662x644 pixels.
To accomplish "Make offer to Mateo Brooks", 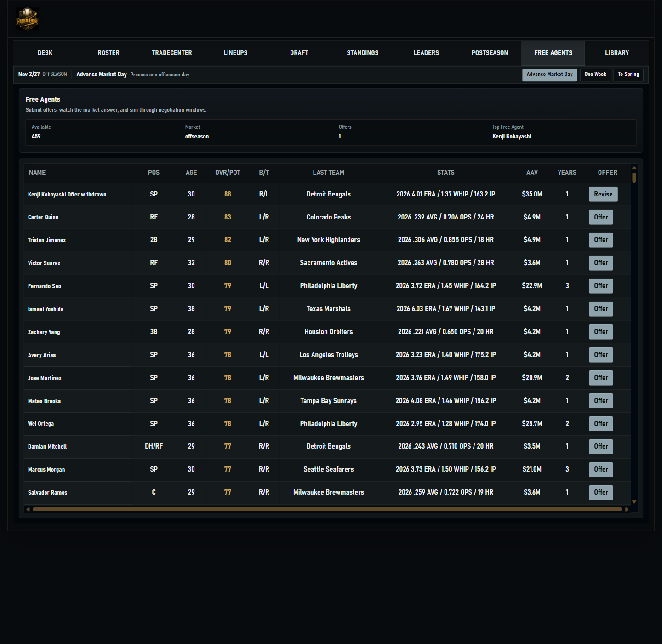I will [601, 401].
